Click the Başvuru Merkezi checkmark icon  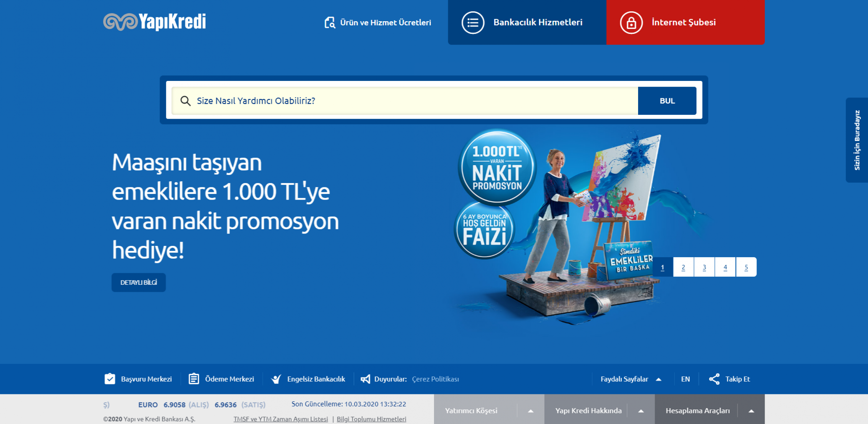[110, 379]
